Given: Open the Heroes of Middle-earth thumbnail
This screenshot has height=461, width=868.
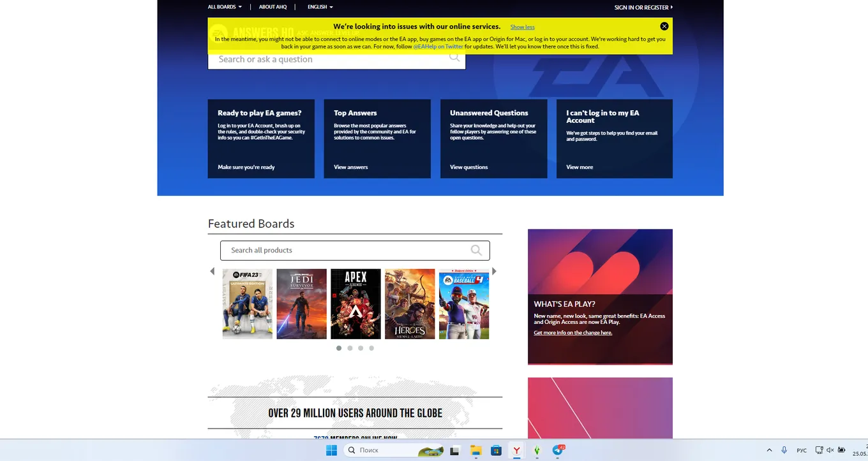Looking at the screenshot, I should pyautogui.click(x=410, y=304).
